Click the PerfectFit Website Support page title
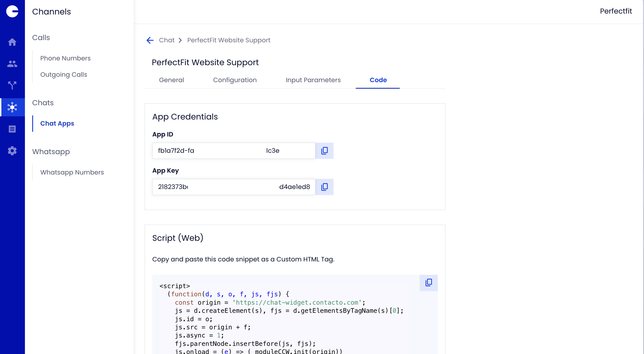644x354 pixels. (x=205, y=62)
